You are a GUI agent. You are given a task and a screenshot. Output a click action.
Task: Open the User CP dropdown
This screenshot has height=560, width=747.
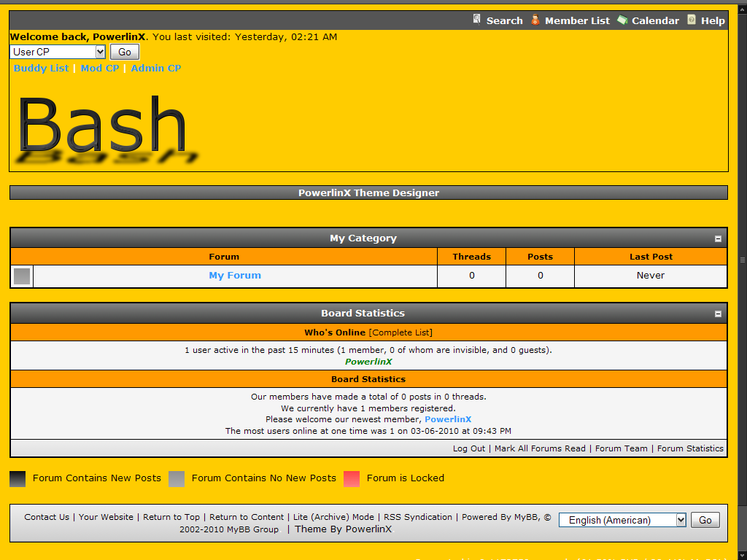pyautogui.click(x=58, y=52)
